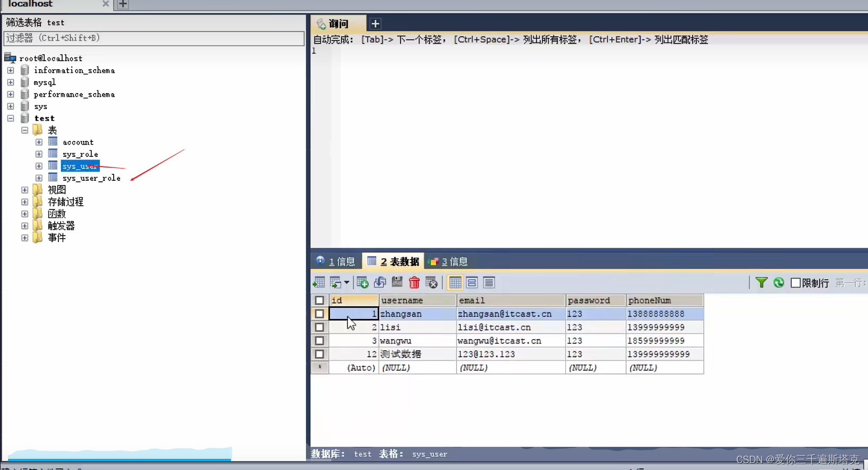Collapse the test database node
The height and width of the screenshot is (470, 868).
11,118
